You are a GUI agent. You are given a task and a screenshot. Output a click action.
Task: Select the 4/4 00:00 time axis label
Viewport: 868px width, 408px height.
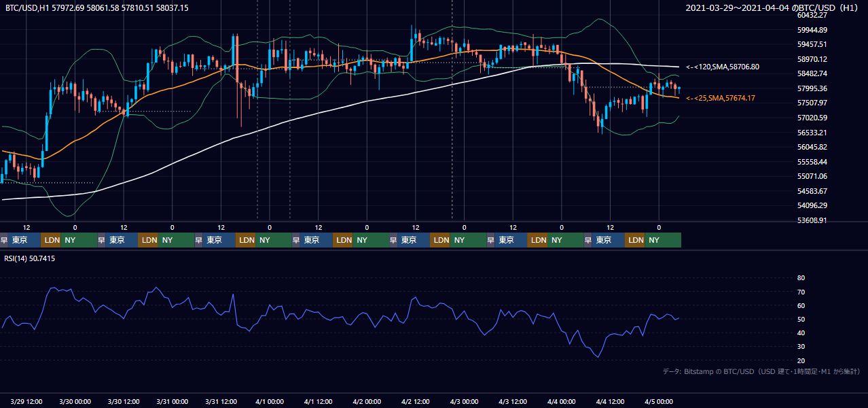coord(562,401)
